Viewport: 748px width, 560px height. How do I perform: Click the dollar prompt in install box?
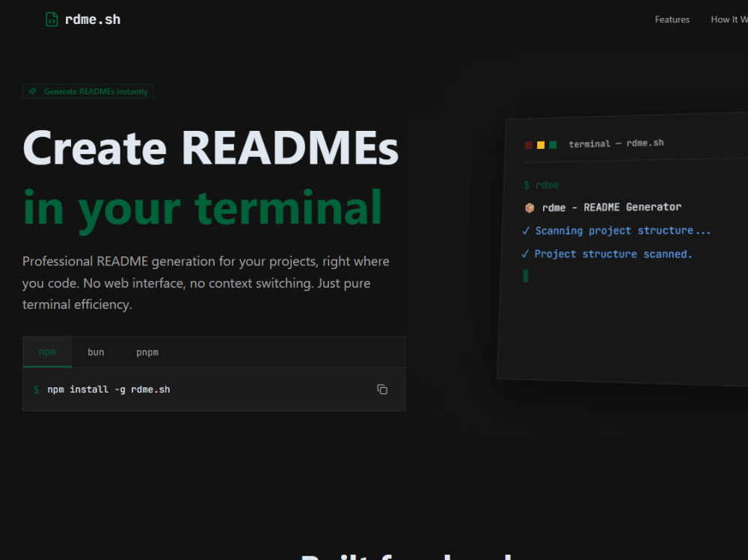tap(36, 390)
